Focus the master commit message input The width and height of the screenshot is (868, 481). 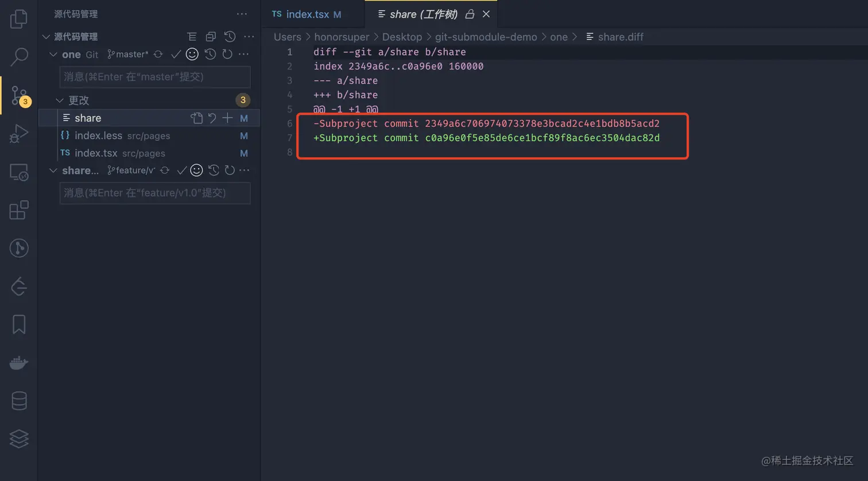click(155, 77)
